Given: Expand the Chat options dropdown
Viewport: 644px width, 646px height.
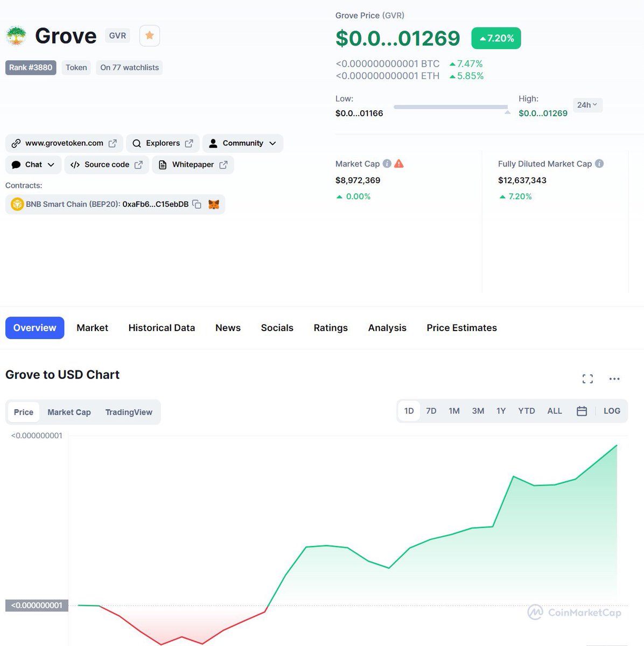Looking at the screenshot, I should [x=33, y=164].
